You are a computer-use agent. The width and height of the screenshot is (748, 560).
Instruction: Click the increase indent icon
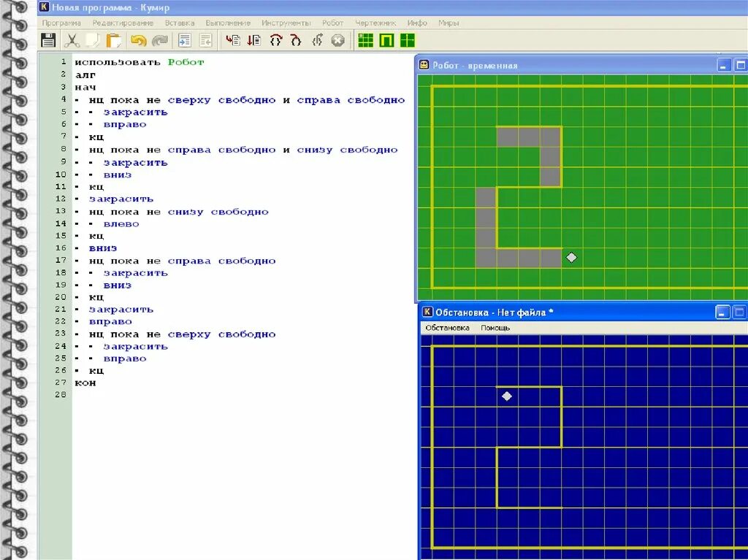coord(185,41)
